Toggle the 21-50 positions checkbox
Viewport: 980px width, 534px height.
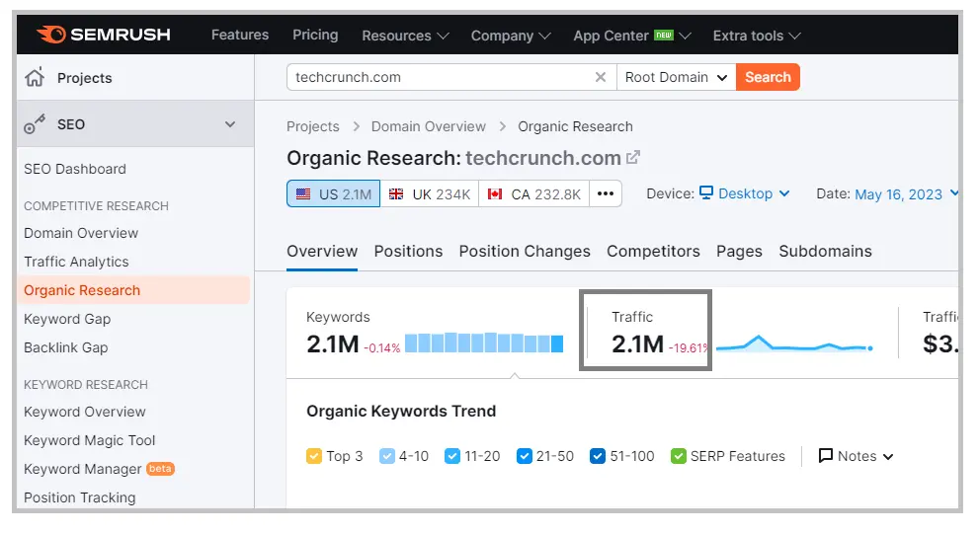pos(524,456)
